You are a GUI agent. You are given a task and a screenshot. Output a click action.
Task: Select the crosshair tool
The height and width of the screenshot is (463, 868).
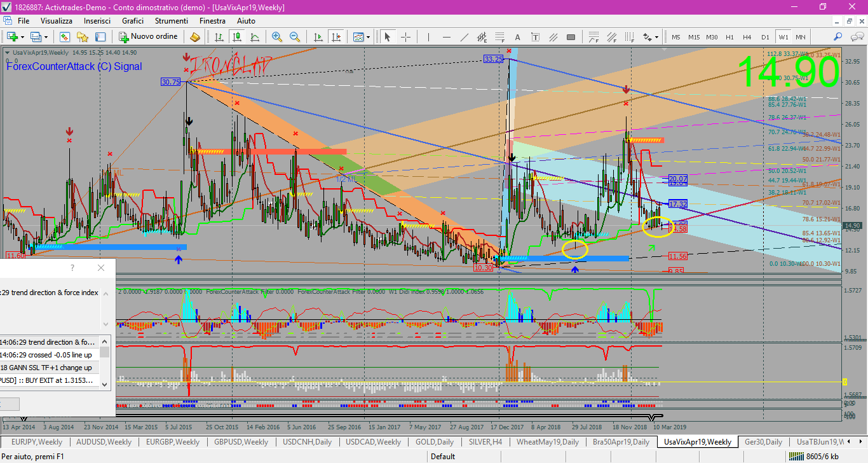coord(405,37)
